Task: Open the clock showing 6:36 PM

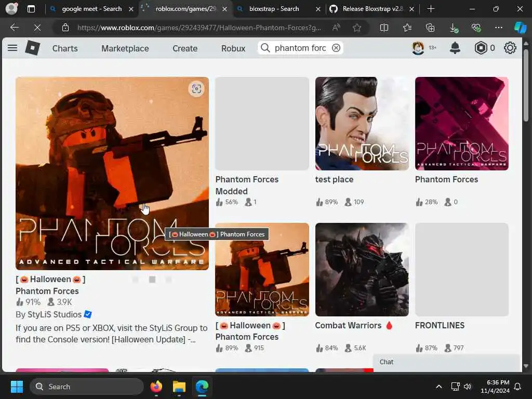Action: pyautogui.click(x=495, y=387)
